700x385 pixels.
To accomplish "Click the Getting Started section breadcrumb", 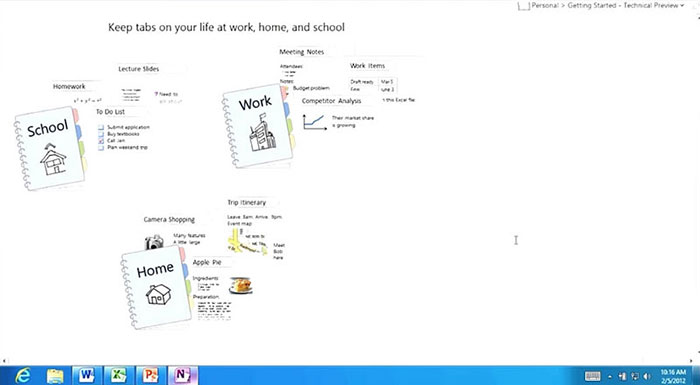I will tap(592, 5).
